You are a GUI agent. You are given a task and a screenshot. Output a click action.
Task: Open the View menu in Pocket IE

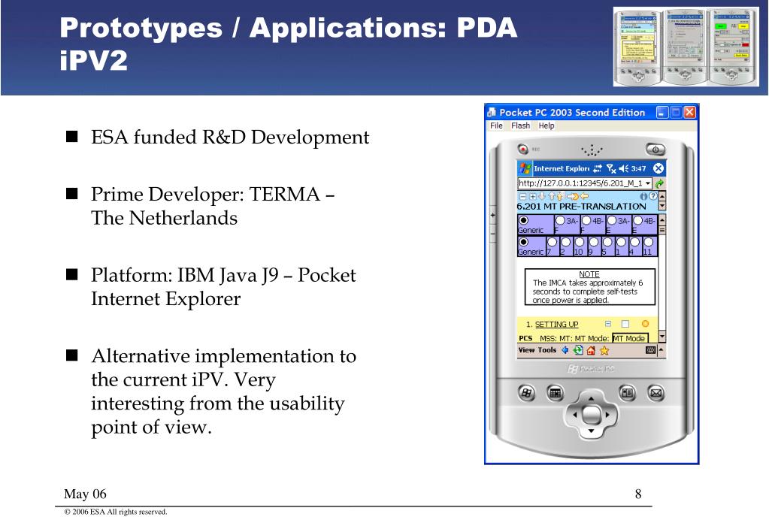(526, 350)
